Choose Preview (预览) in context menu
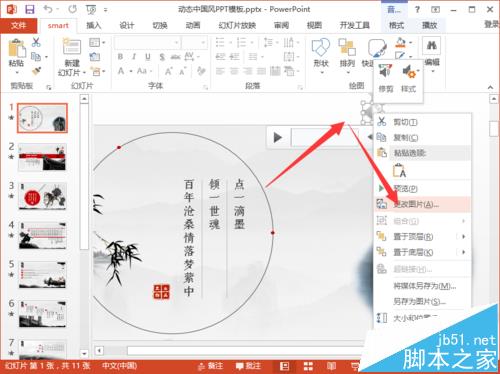This screenshot has width=500, height=374. [422, 188]
